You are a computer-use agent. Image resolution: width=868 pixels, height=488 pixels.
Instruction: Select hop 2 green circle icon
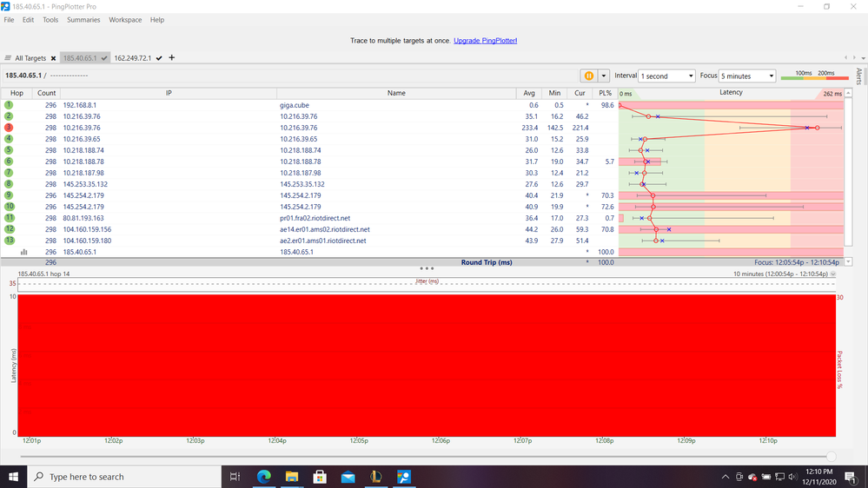9,116
